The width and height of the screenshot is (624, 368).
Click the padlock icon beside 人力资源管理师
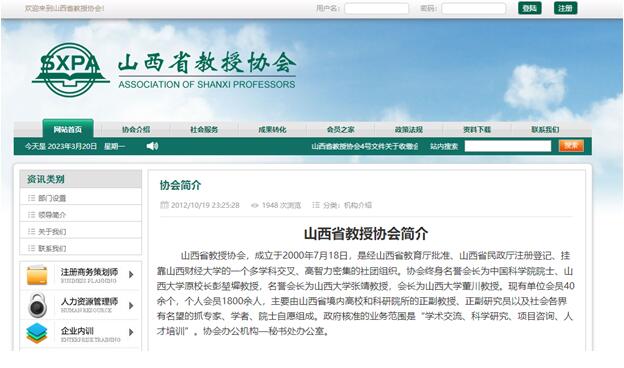tap(37, 305)
